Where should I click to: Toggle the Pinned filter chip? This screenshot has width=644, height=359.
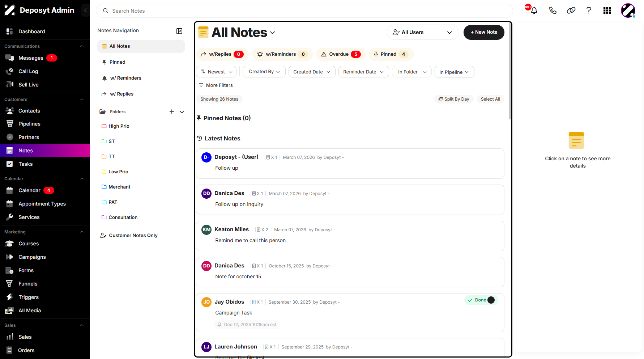tap(391, 54)
